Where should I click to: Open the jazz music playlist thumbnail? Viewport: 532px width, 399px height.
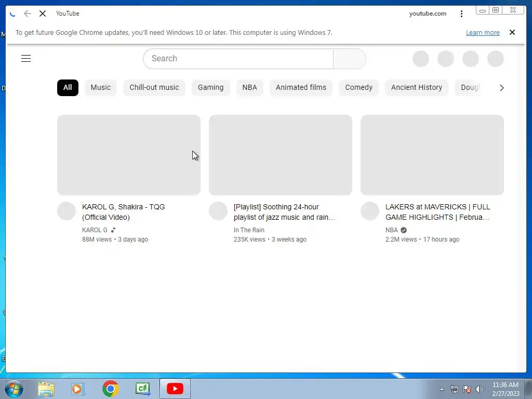coord(280,155)
